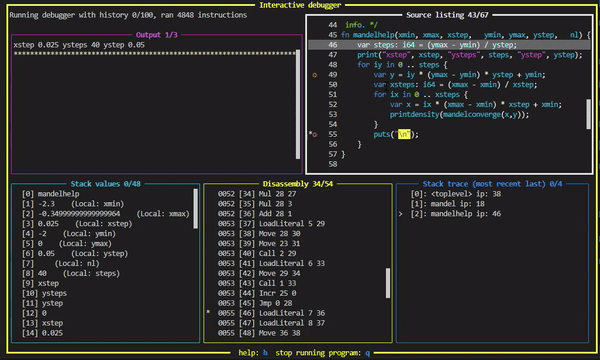Select disassembly row [45] Jmp 0 28
Image resolution: width=600 pixels, height=360 pixels.
(255, 303)
